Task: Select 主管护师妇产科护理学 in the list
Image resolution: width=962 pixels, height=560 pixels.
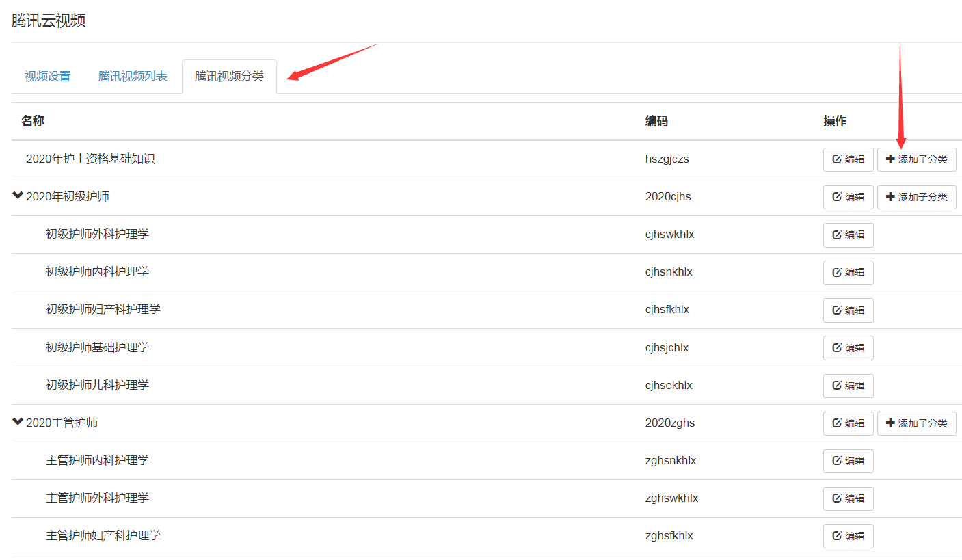Action: [103, 535]
